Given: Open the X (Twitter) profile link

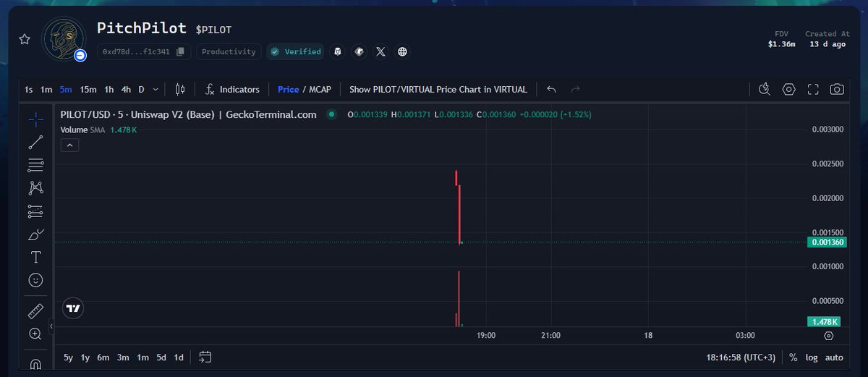Looking at the screenshot, I should [x=381, y=51].
